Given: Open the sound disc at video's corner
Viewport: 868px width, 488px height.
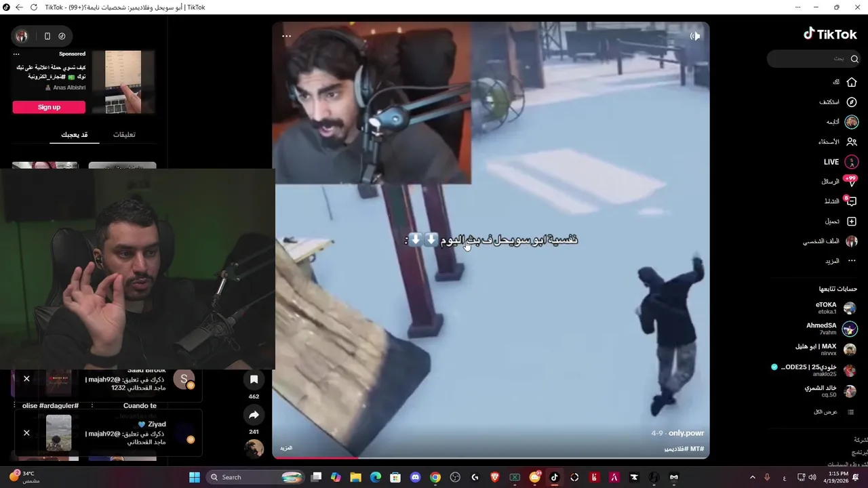Looking at the screenshot, I should tap(254, 449).
